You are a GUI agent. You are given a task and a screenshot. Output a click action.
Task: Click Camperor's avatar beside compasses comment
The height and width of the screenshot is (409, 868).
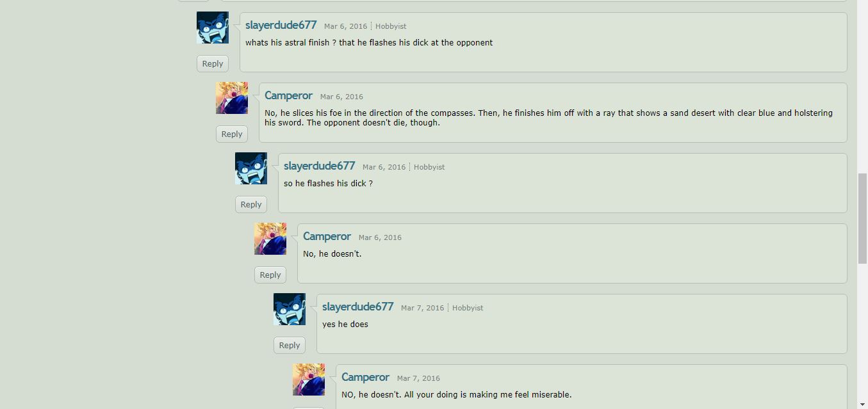click(232, 98)
